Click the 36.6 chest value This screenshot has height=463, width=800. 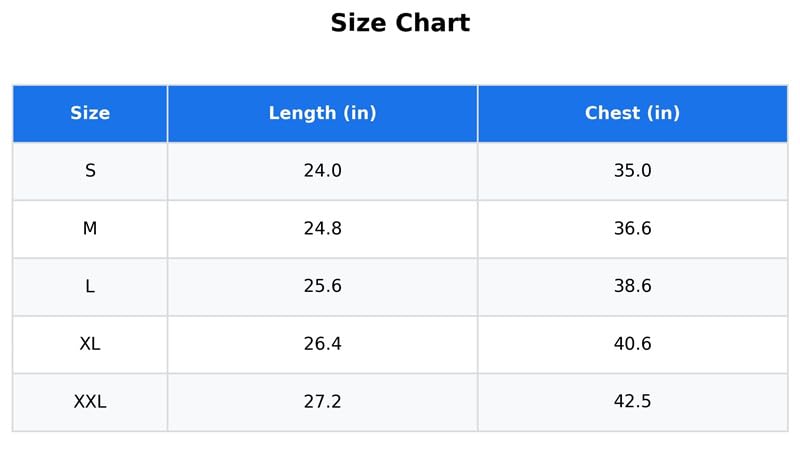(633, 228)
